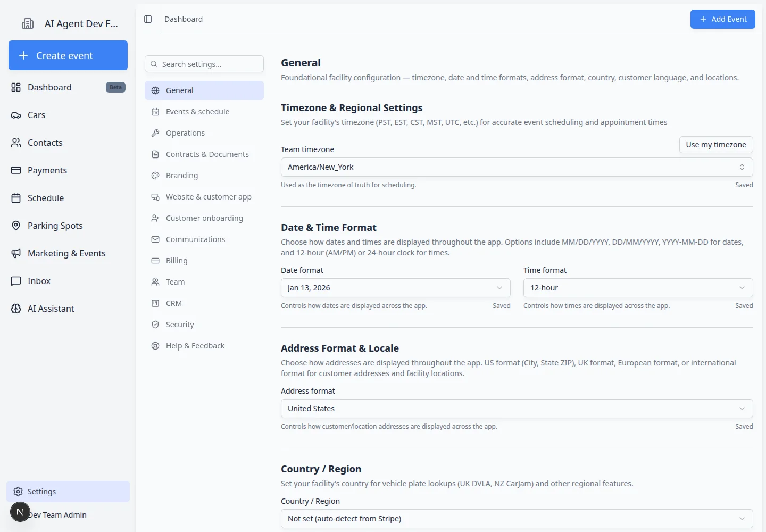Click the Payments card icon
766x532 pixels.
(x=16, y=170)
